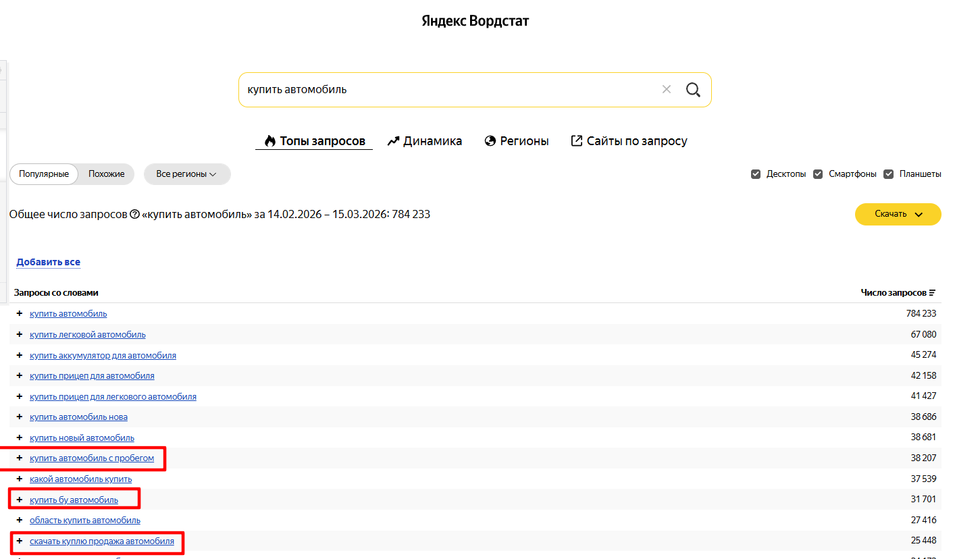Viewport: 980px width, 559px height.
Task: Open 'купить прицеп для легкового автомобиля' link
Action: coord(113,396)
